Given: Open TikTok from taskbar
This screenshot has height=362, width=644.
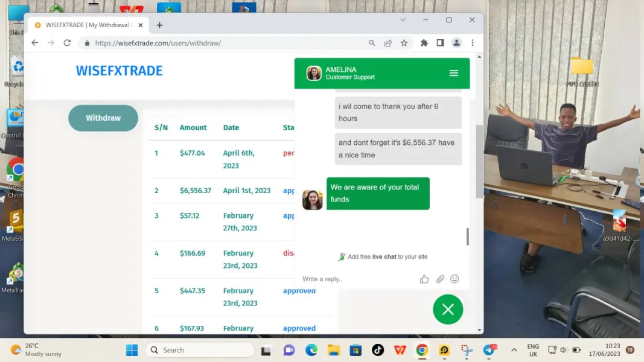Looking at the screenshot, I should tap(378, 350).
